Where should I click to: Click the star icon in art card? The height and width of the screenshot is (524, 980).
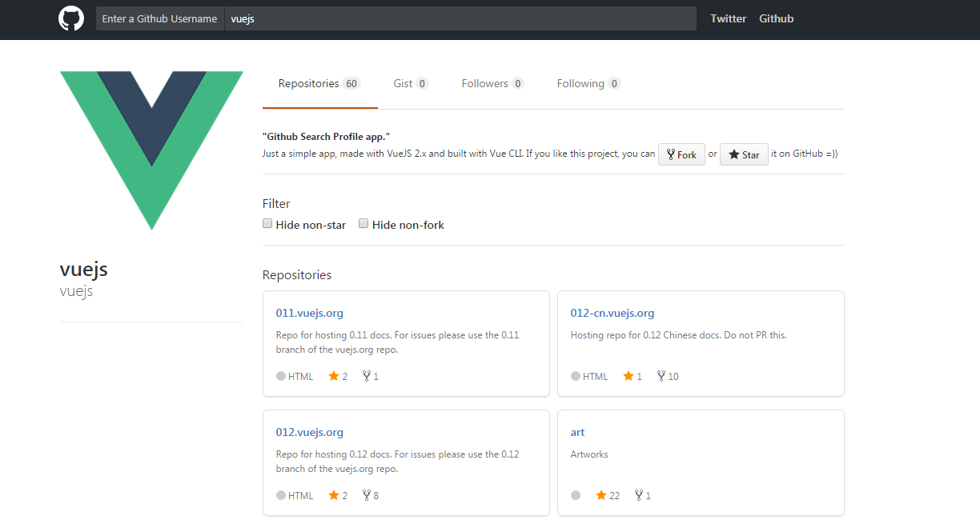(601, 495)
